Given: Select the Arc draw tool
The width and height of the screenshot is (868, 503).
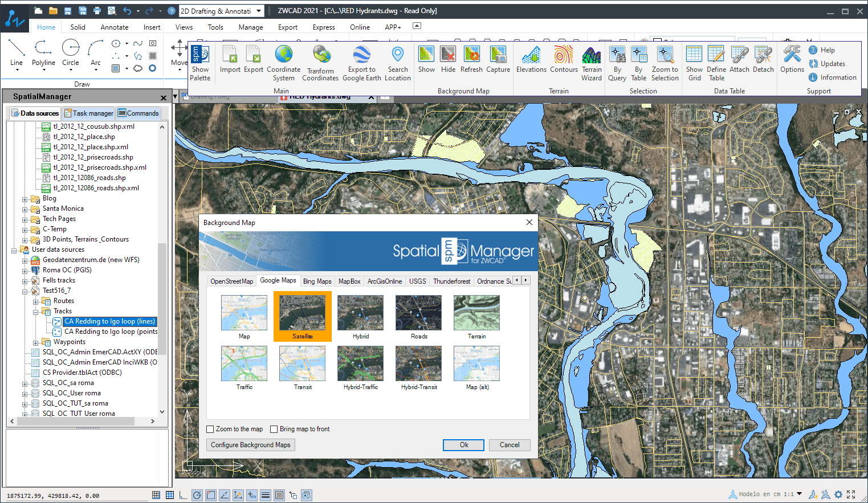Looking at the screenshot, I should click(96, 52).
